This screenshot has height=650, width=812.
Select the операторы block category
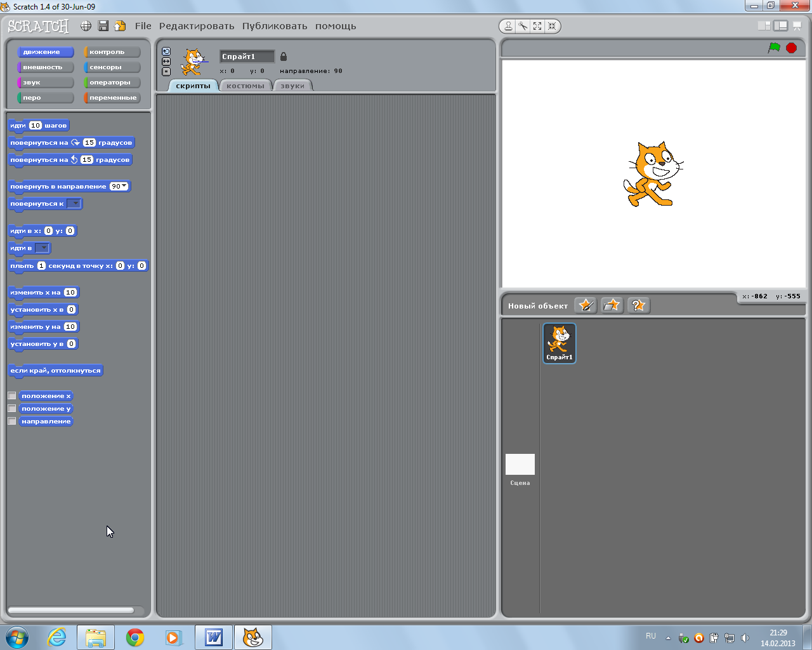pyautogui.click(x=112, y=83)
